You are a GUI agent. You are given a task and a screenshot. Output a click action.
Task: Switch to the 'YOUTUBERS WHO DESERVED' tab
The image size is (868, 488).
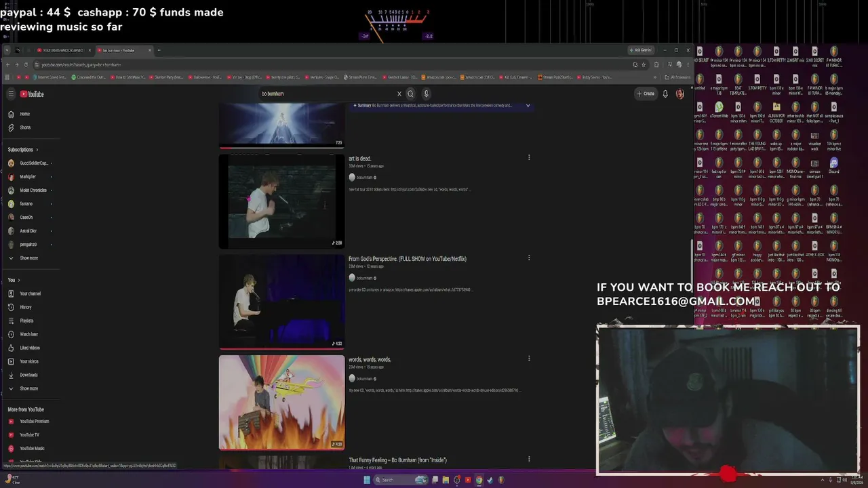(x=63, y=50)
